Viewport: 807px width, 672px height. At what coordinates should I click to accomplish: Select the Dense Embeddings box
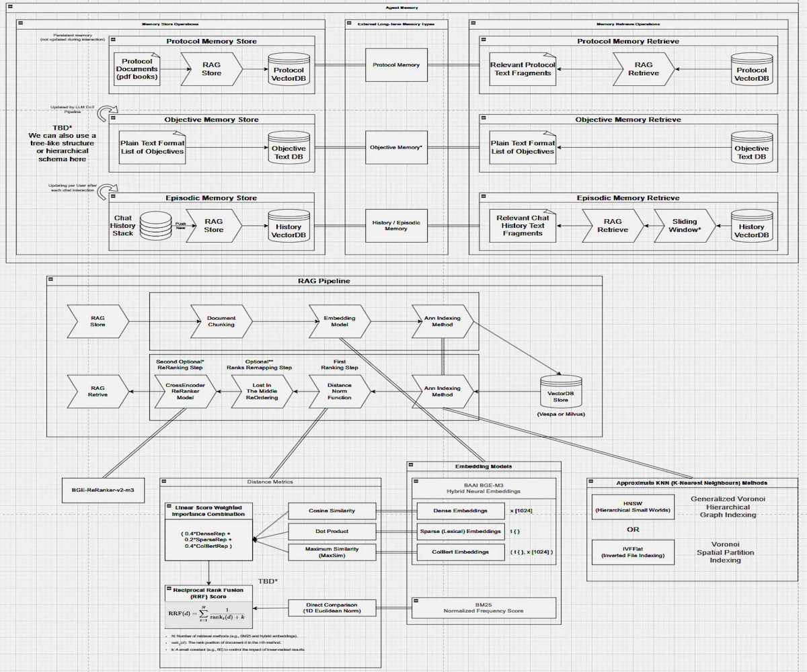pos(460,511)
